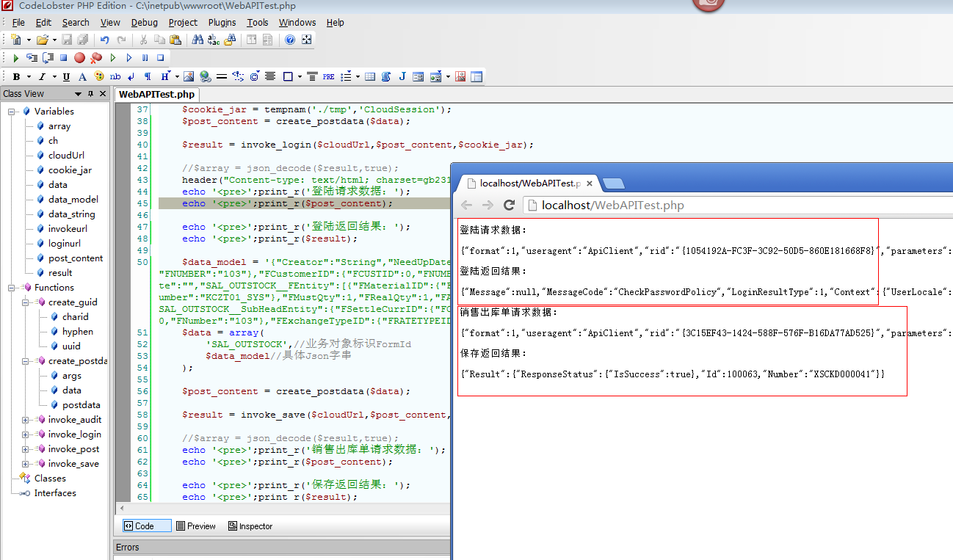Click the Font letter A icon
The image size is (953, 560).
point(82,76)
